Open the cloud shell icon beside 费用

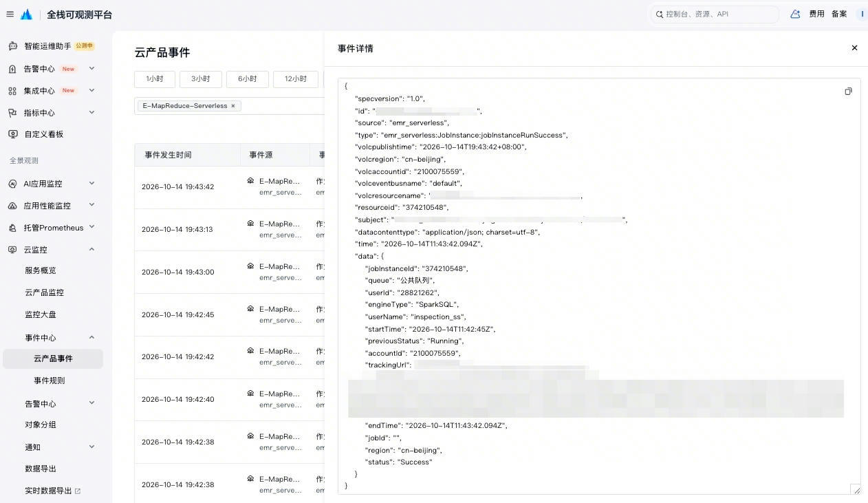(795, 14)
